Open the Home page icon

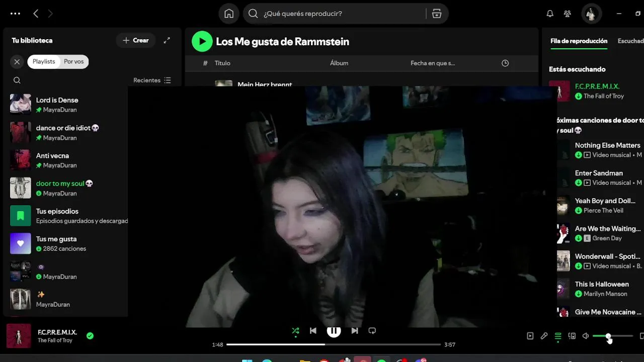point(229,14)
